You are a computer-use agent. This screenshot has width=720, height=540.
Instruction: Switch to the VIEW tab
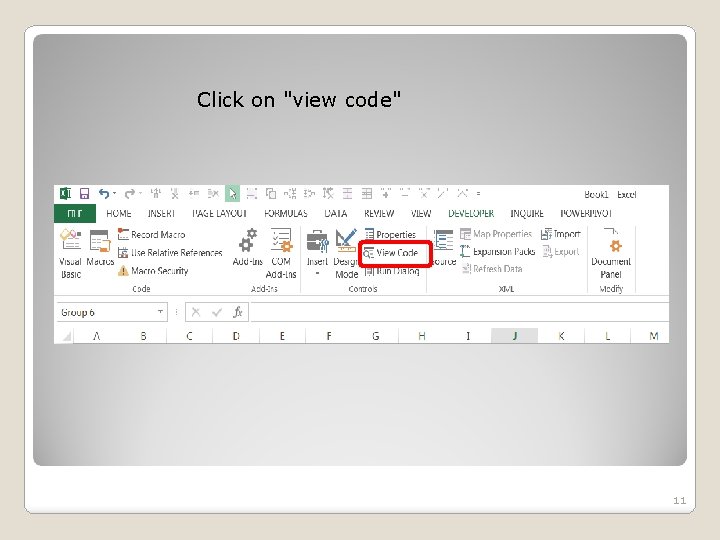click(x=421, y=214)
